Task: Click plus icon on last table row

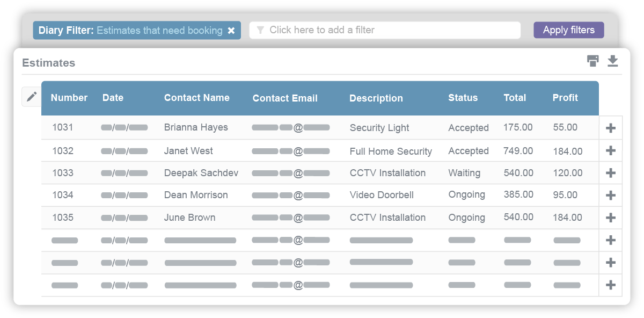Action: click(x=610, y=285)
